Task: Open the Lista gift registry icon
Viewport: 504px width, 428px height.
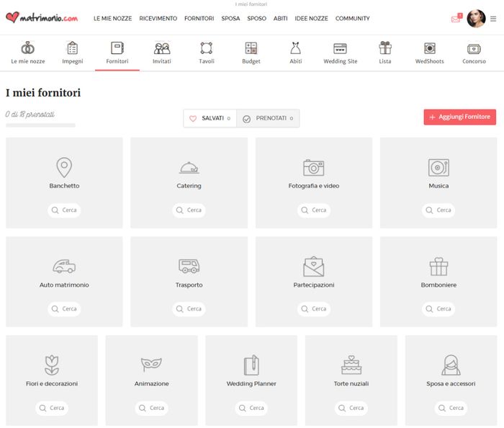Action: click(x=385, y=48)
